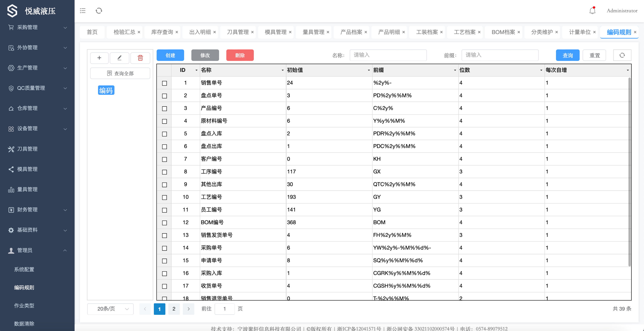
Task: Check the box for 工艺编号 row
Action: [x=165, y=198]
